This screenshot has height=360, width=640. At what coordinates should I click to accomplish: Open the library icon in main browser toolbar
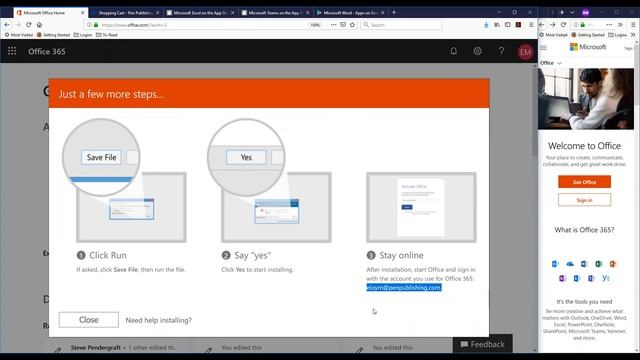(x=497, y=25)
